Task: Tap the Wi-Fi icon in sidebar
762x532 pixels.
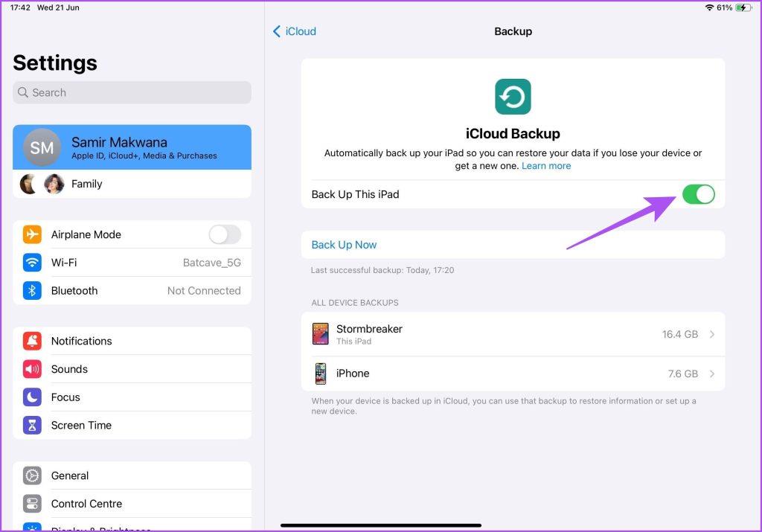Action: point(32,263)
